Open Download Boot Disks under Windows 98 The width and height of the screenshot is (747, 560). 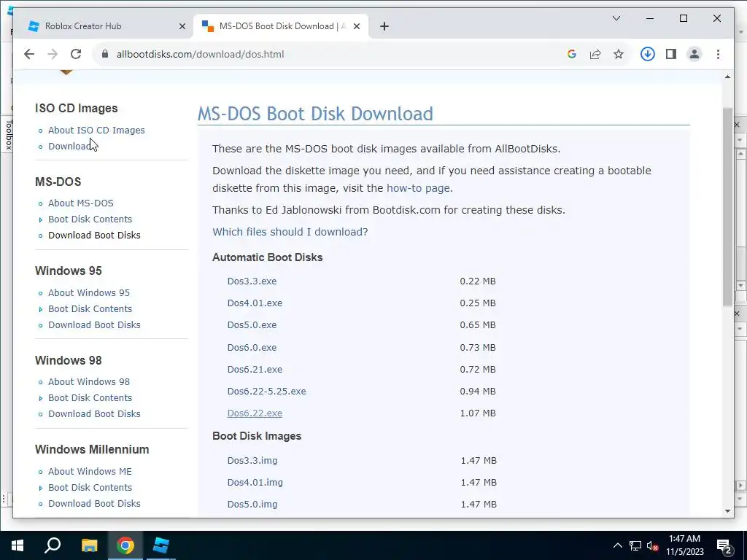[x=94, y=414]
